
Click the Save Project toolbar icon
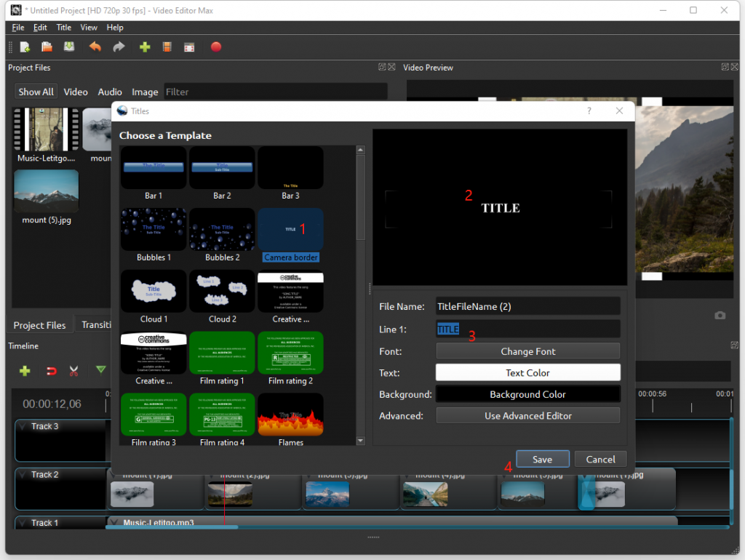pos(69,47)
